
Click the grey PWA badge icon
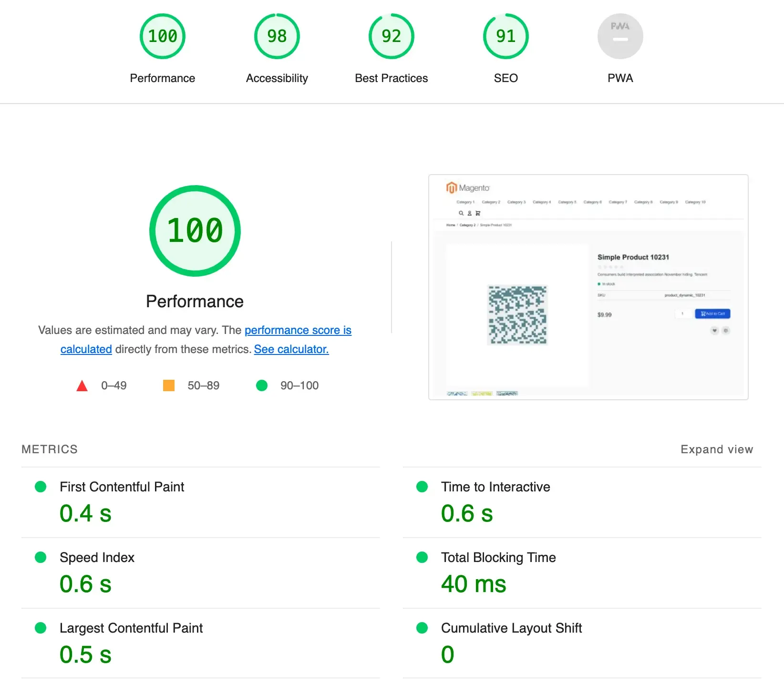coord(620,36)
